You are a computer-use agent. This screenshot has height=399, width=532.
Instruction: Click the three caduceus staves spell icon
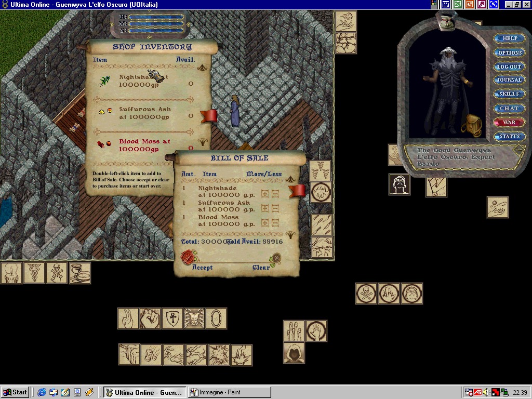(320, 170)
